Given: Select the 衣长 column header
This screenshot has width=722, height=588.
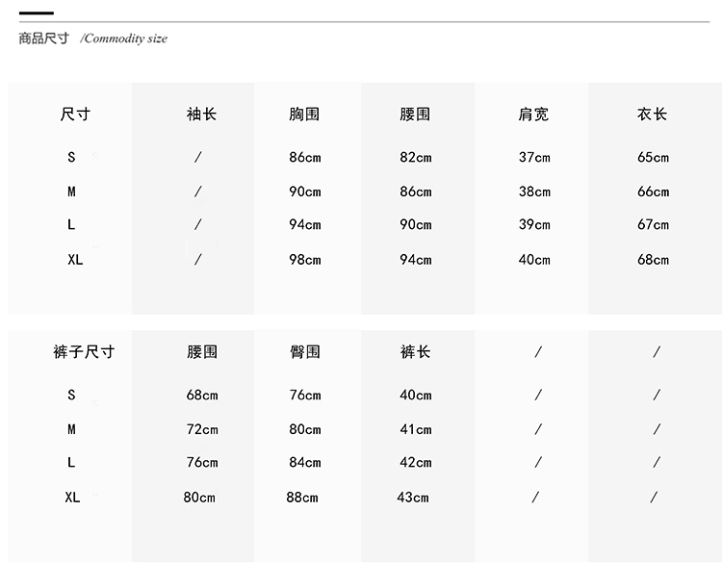Looking at the screenshot, I should [652, 115].
